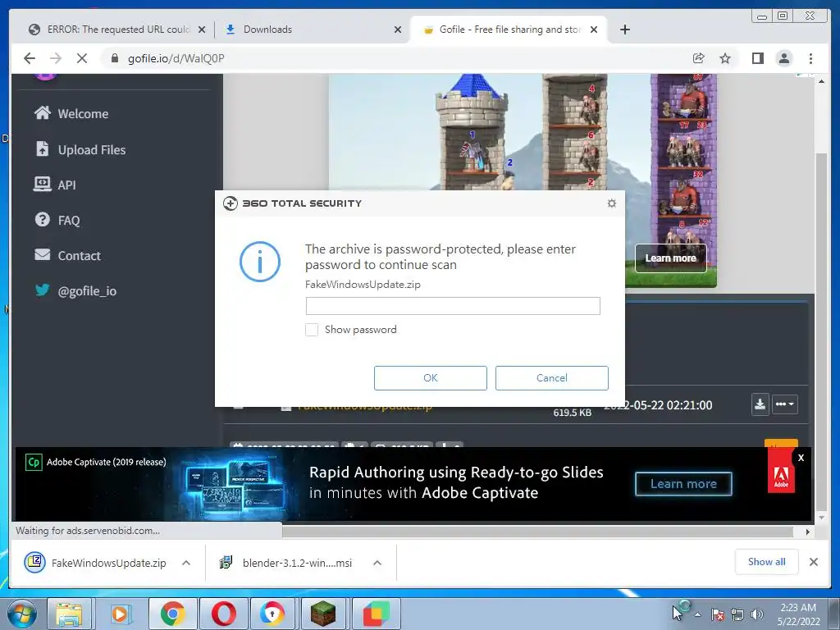Open the Welcome page in the Gofile sidebar

click(83, 113)
